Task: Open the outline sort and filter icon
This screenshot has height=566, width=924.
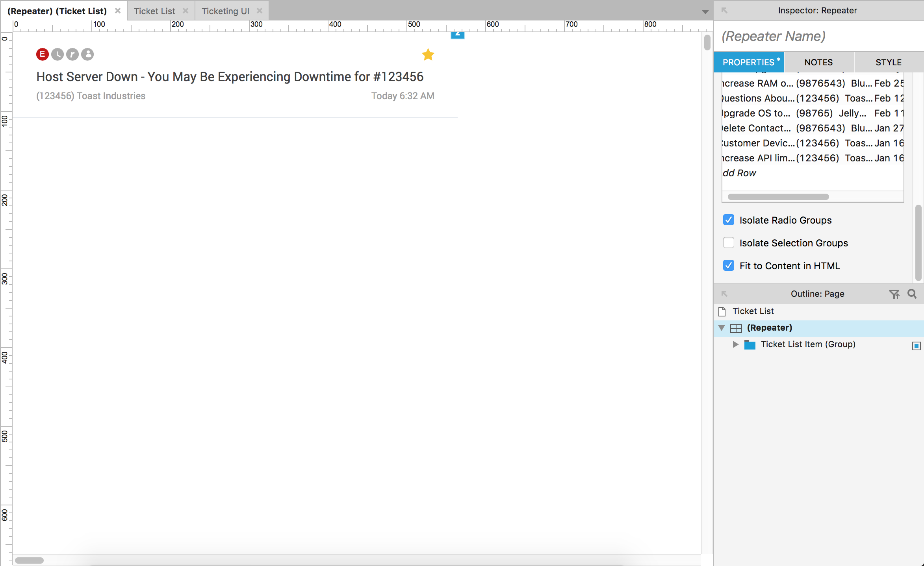Action: pos(894,294)
